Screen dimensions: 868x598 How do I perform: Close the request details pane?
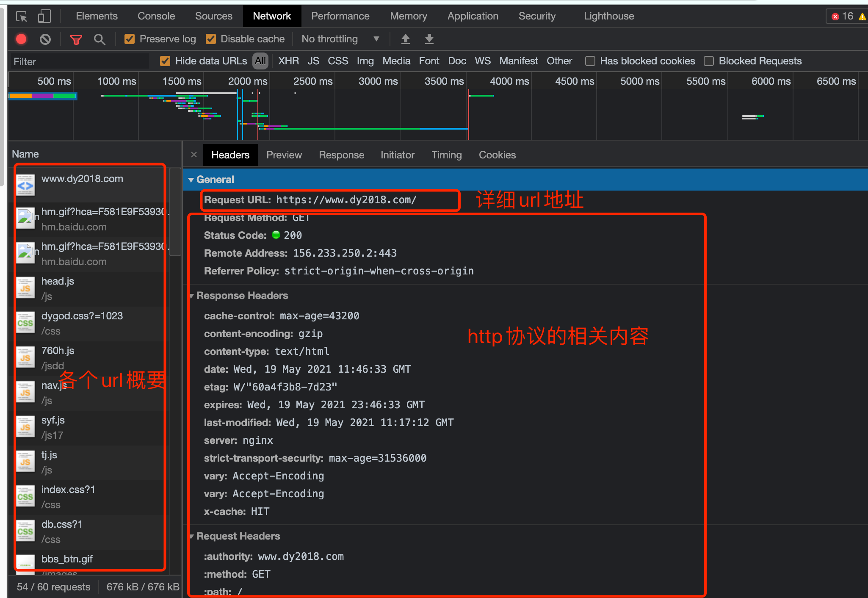[x=194, y=155]
